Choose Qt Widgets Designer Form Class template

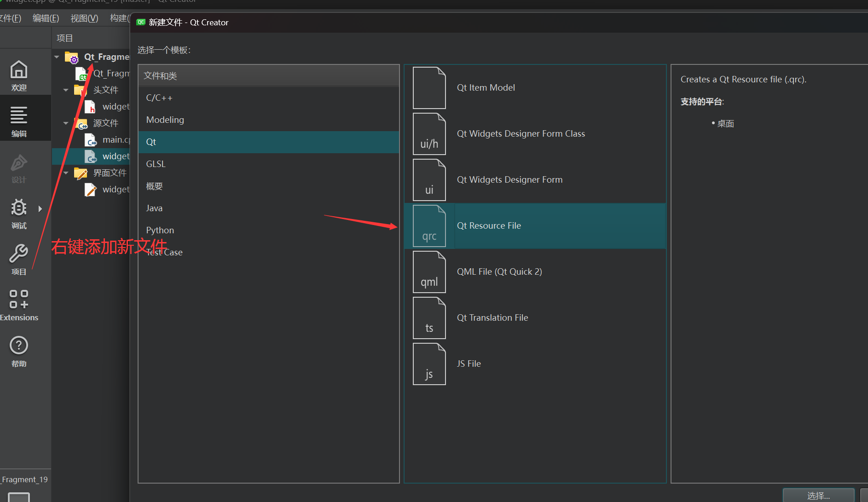(x=535, y=134)
